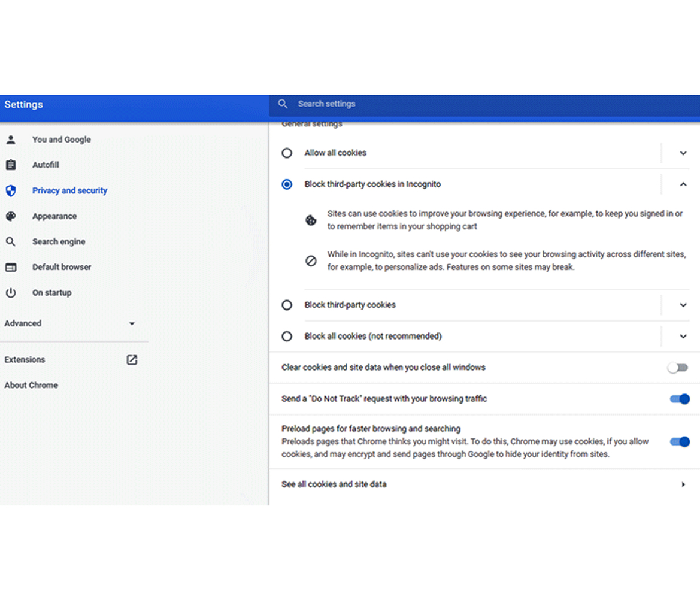Click into the Search settings field
Viewport: 700px width, 600px height.
point(484,104)
